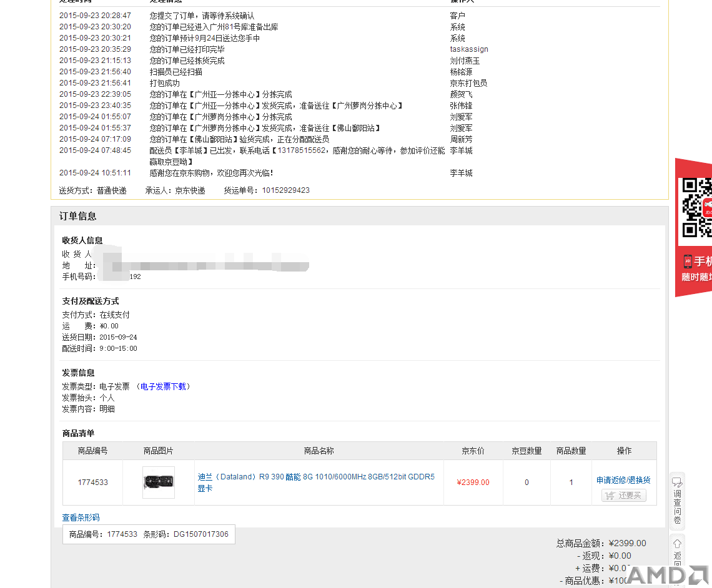Click the 商品数量 column header
Image resolution: width=712 pixels, height=588 pixels.
571,451
